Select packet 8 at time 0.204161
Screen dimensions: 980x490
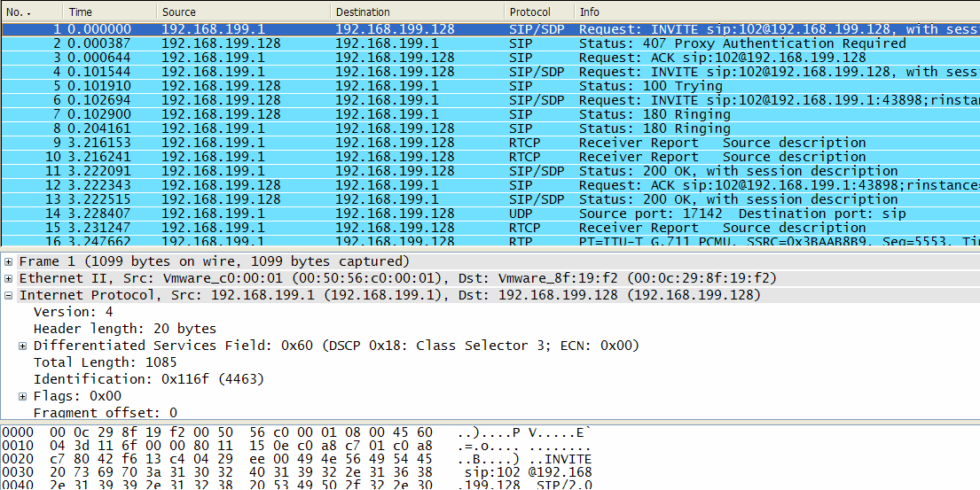pyautogui.click(x=490, y=128)
